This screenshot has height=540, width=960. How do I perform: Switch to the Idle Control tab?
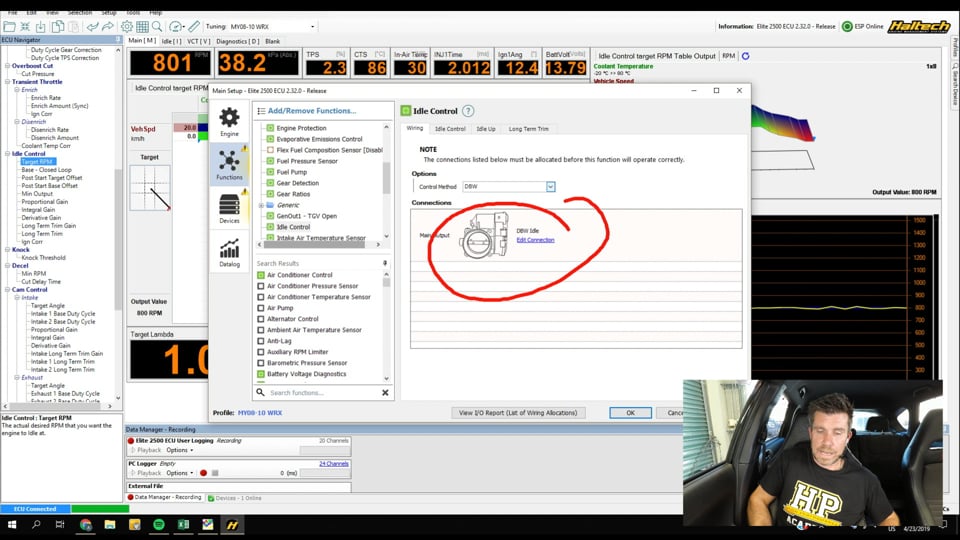tap(450, 129)
